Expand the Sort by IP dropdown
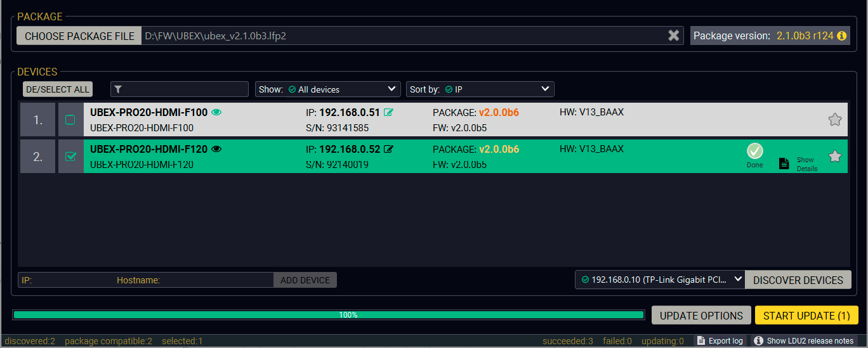The image size is (868, 348). pyautogui.click(x=480, y=89)
